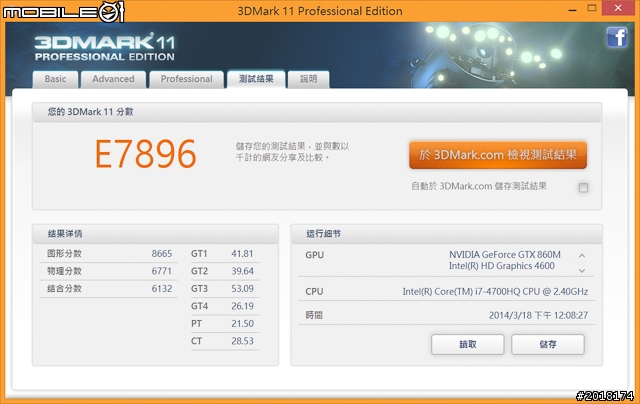The image size is (640, 404).
Task: Click the graphics score value 8665
Action: tap(162, 254)
